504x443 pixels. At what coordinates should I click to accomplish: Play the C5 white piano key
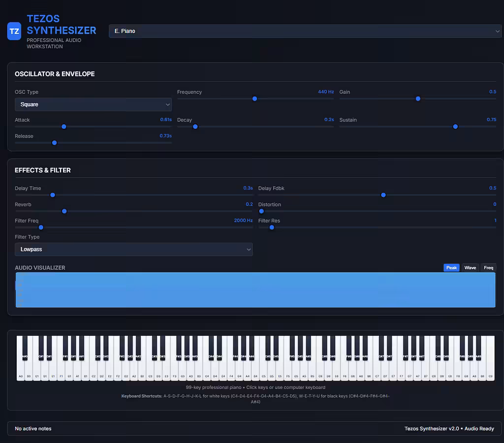[x=264, y=370]
